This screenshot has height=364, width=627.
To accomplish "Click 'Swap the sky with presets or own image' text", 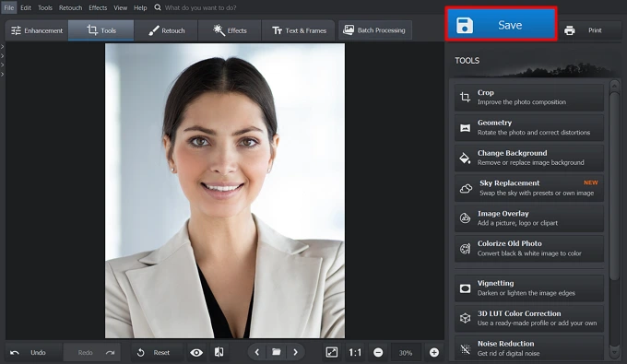I will tap(537, 193).
